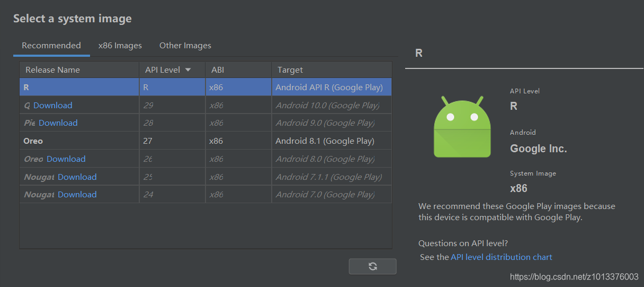The height and width of the screenshot is (287, 644).
Task: Click the API level 29 cell
Action: [172, 105]
